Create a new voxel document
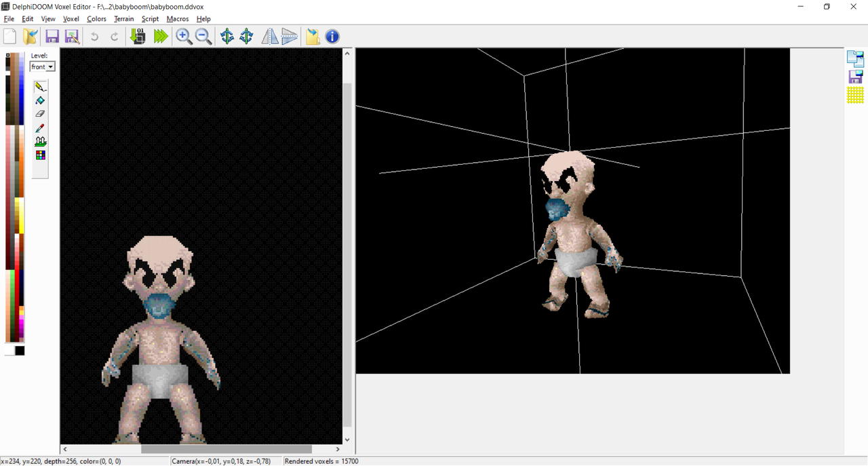The width and height of the screenshot is (868, 466). point(10,37)
